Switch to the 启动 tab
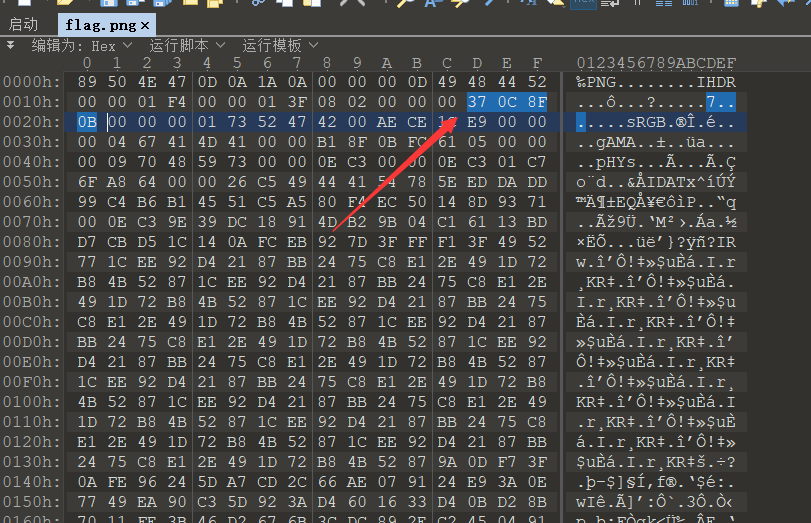 (23, 24)
